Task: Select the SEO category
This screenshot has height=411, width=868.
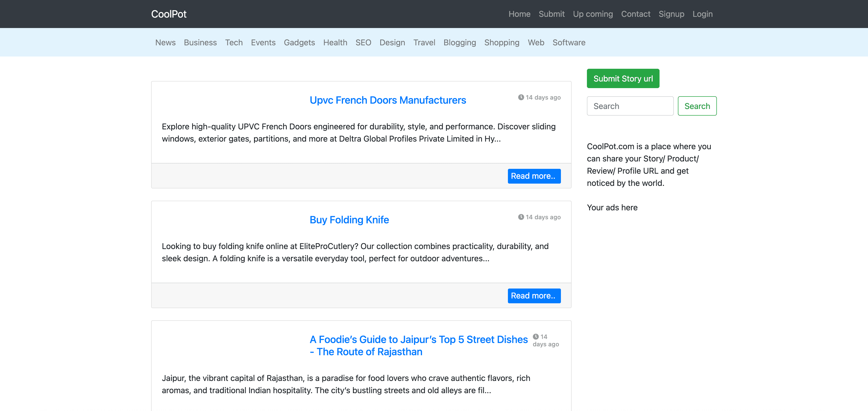Action: 363,43
